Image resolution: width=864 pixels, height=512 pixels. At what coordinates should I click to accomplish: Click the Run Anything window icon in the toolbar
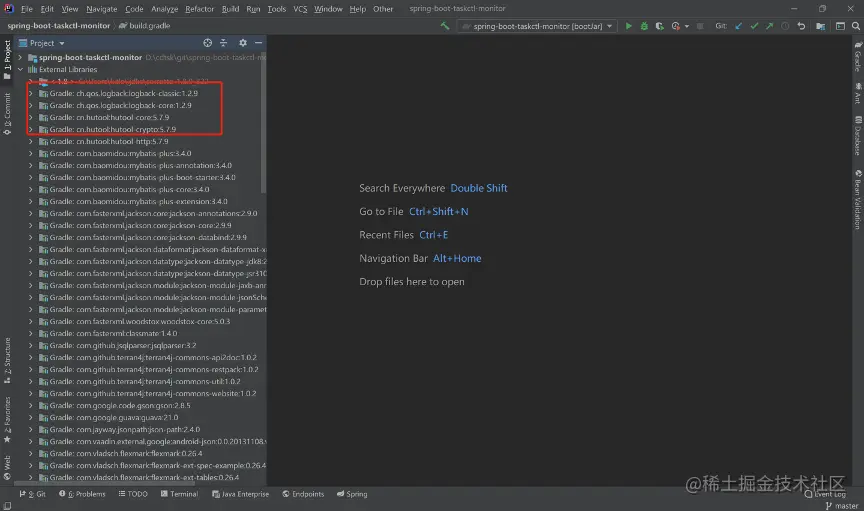coord(840,26)
